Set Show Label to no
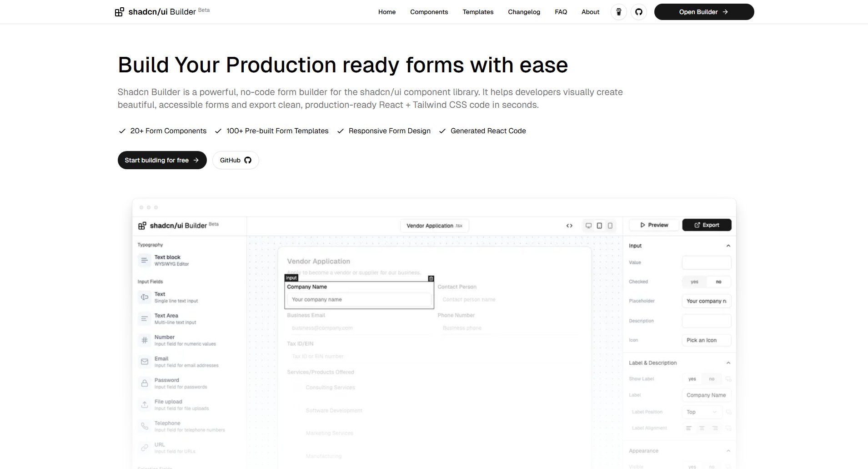This screenshot has width=868, height=469. (712, 378)
